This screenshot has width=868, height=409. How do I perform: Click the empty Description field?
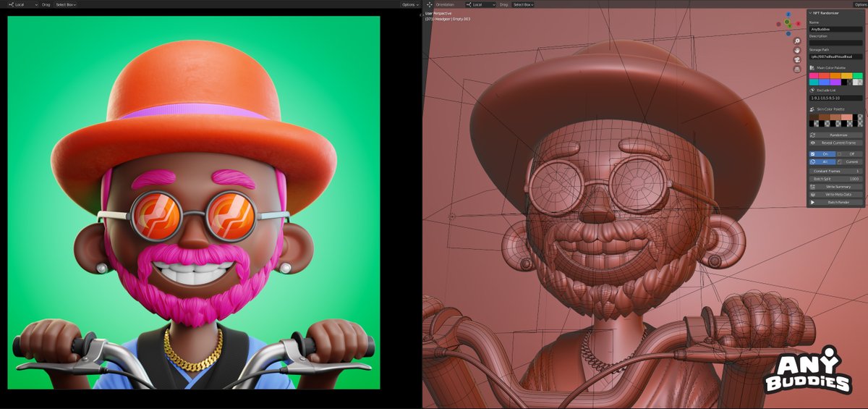point(836,43)
